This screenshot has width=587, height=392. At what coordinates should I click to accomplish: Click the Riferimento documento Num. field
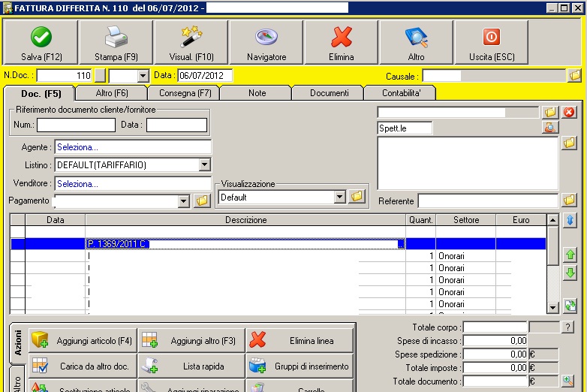click(76, 125)
